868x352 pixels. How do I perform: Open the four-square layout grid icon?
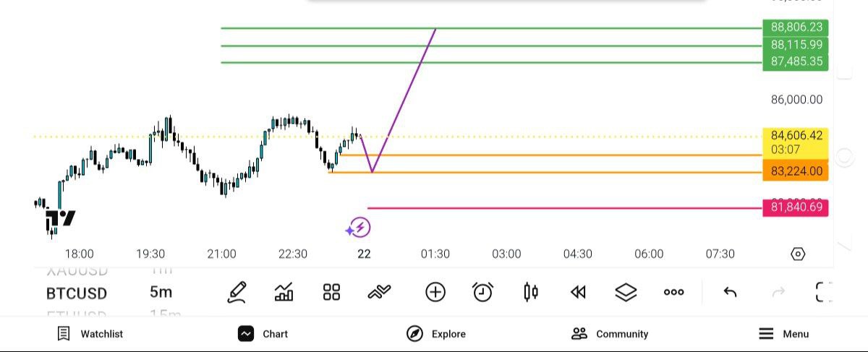[x=331, y=292]
